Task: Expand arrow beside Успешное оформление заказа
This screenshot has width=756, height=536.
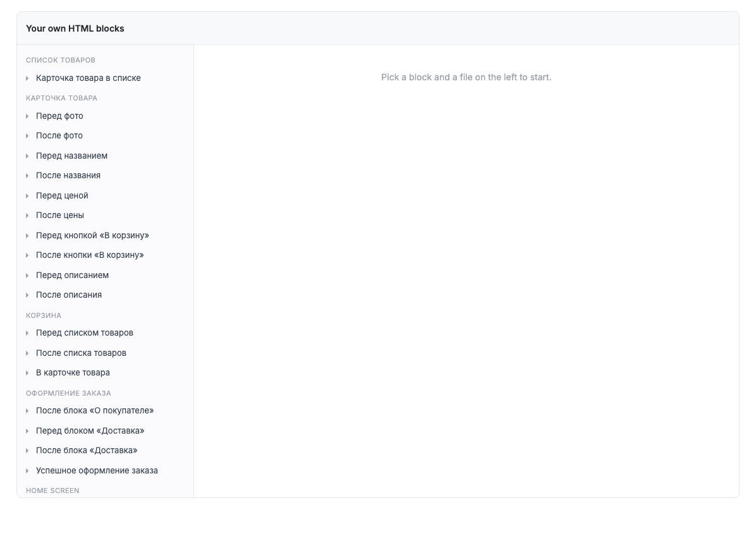Action: tap(27, 471)
